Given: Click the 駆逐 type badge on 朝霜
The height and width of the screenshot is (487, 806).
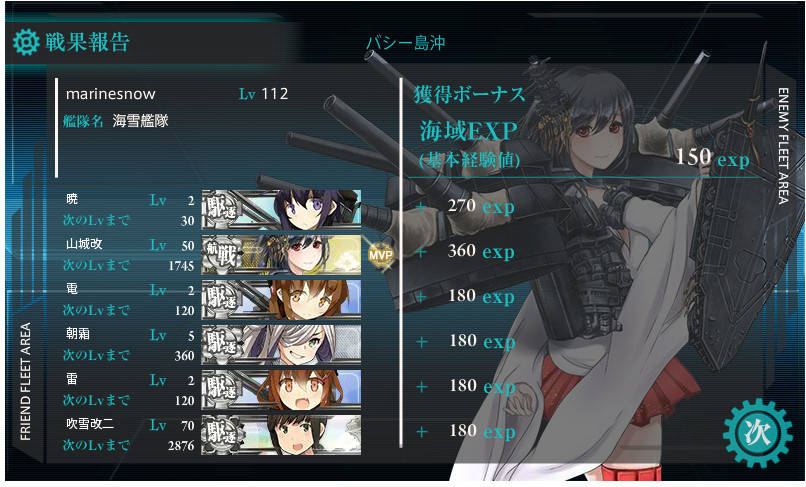Looking at the screenshot, I should [222, 345].
